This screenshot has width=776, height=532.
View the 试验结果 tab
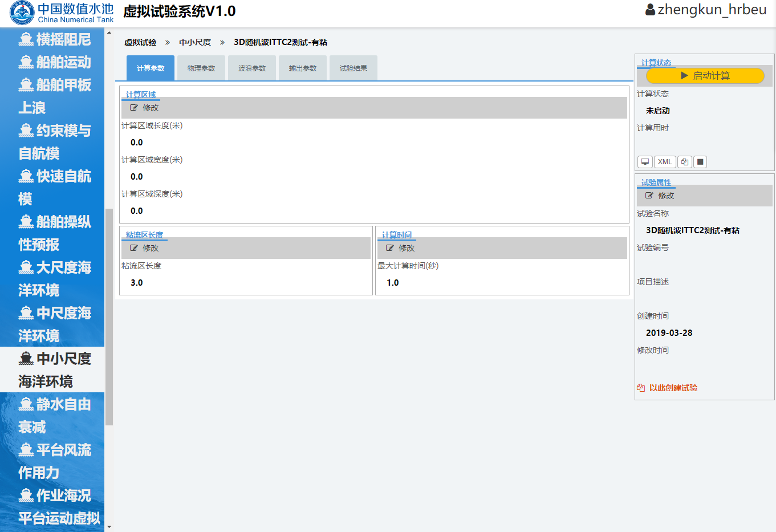point(354,68)
